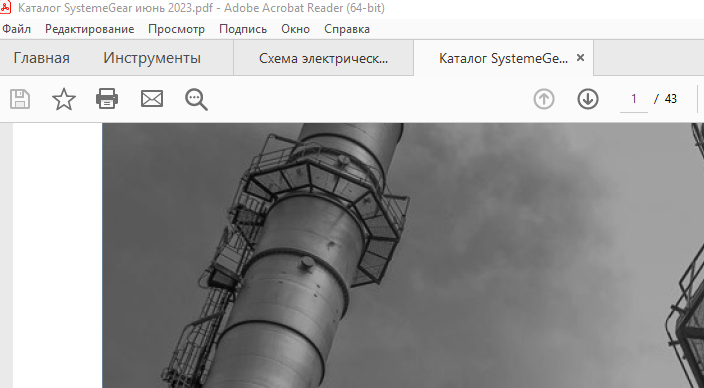Go to next page down arrow
704x388 pixels.
click(x=588, y=99)
